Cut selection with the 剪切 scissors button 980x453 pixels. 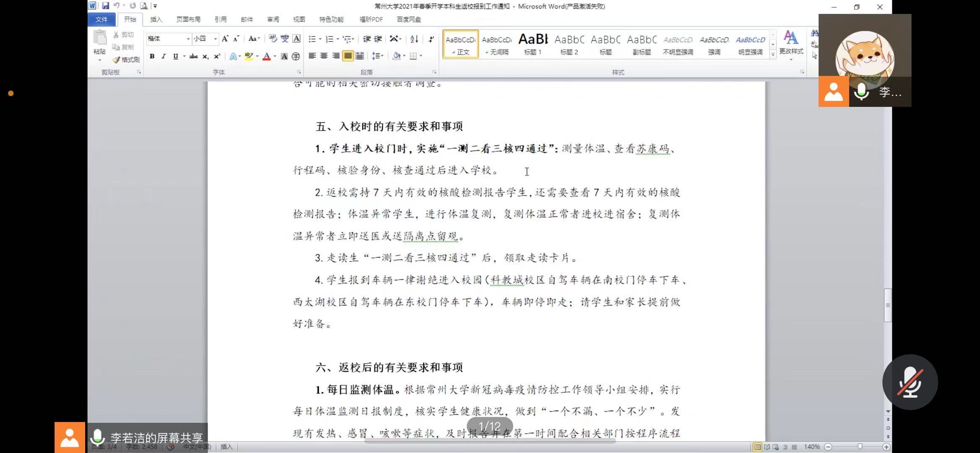(123, 34)
